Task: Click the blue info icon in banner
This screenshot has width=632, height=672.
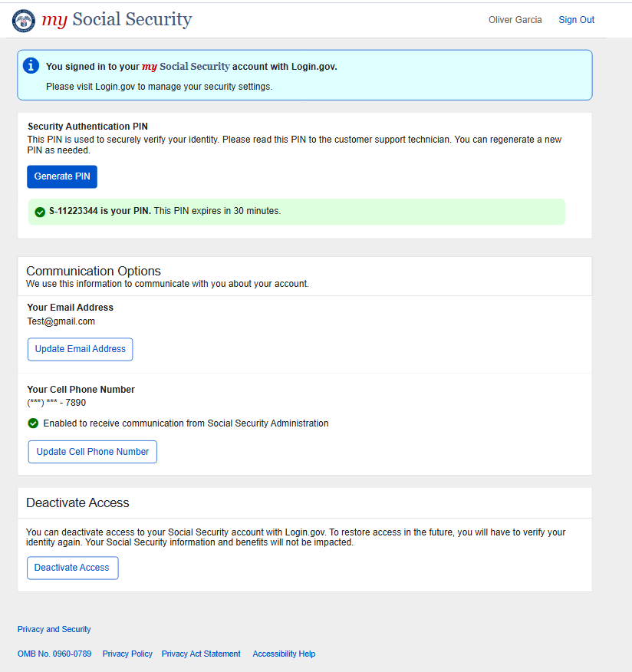Action: click(31, 66)
